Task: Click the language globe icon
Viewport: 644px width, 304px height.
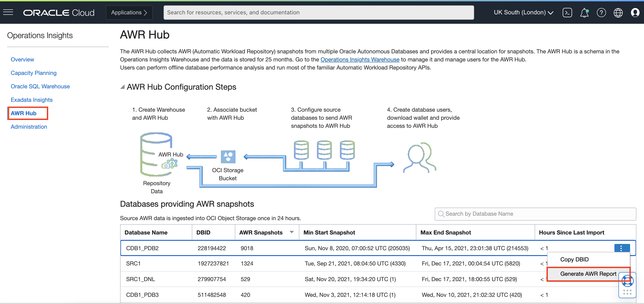Action: [x=618, y=13]
